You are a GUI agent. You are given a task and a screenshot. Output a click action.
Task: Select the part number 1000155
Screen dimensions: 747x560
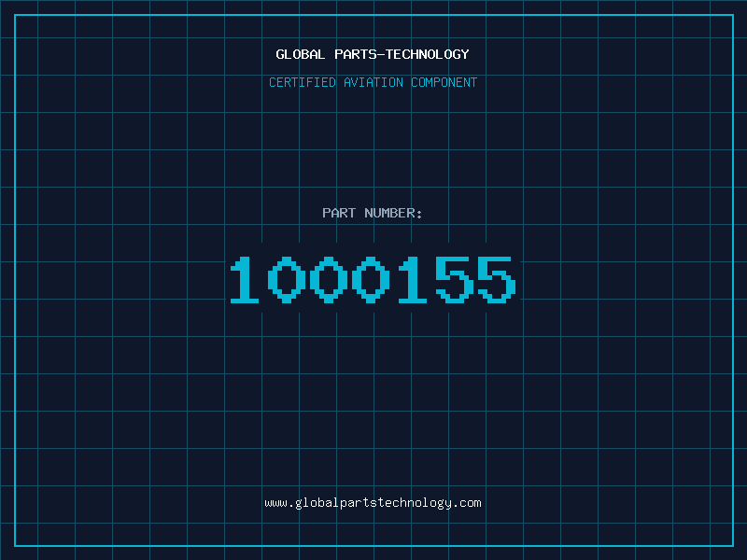pyautogui.click(x=373, y=279)
